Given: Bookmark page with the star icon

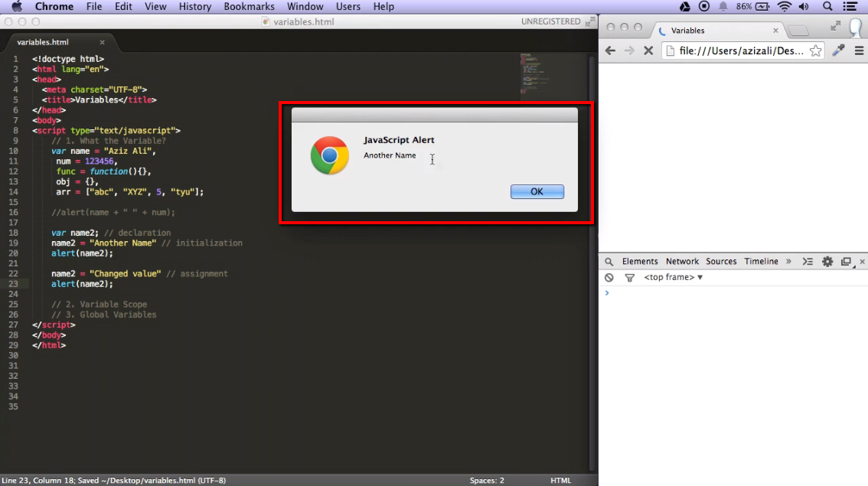Looking at the screenshot, I should 815,51.
